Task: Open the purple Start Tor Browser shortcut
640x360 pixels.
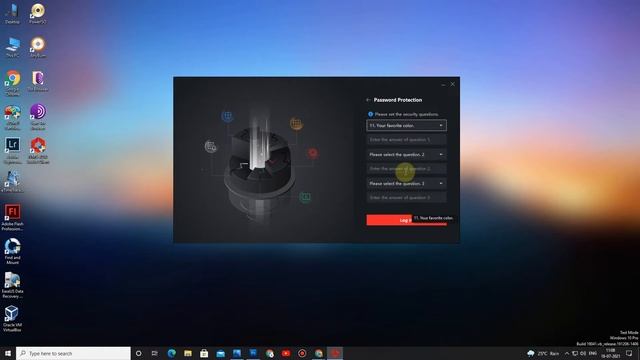Action: tap(38, 117)
